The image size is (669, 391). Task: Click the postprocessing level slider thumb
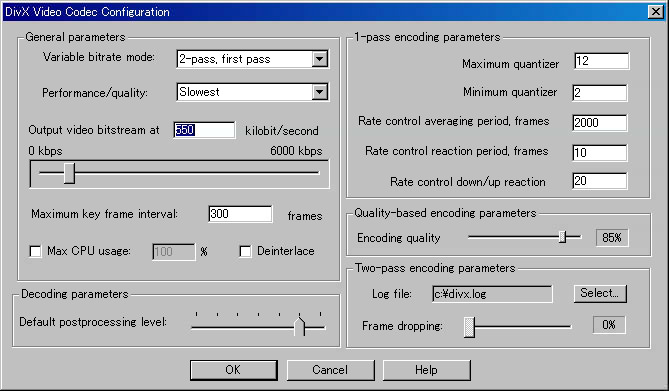click(300, 327)
